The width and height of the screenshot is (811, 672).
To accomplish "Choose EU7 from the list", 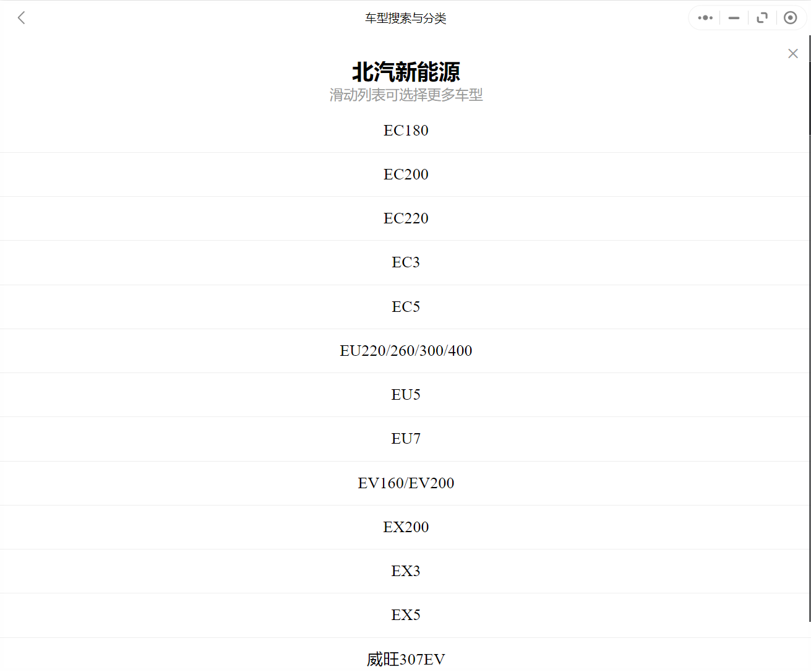I will pyautogui.click(x=406, y=439).
